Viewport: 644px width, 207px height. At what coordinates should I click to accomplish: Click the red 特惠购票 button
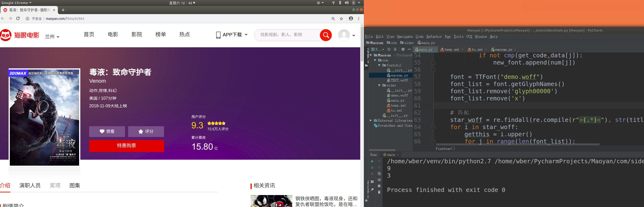[126, 146]
